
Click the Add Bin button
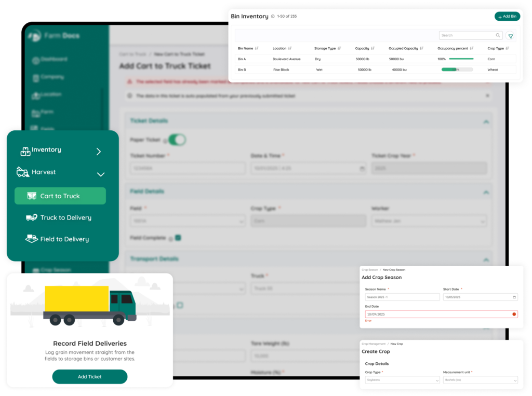507,17
